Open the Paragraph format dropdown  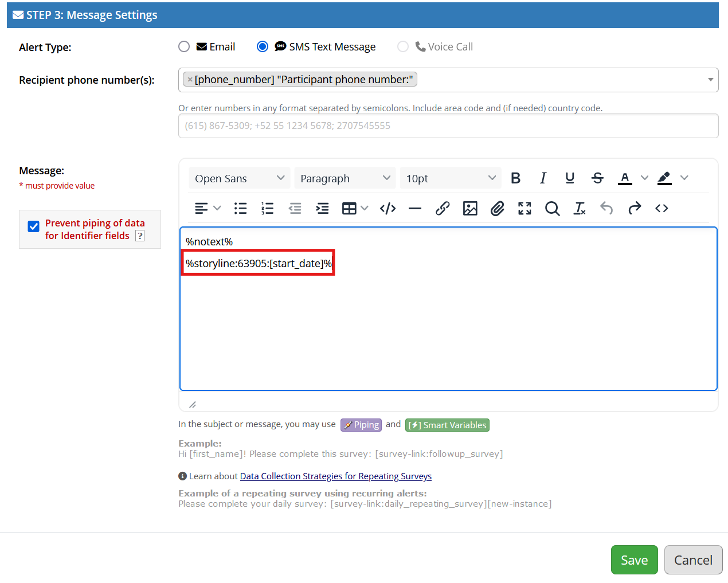pyautogui.click(x=345, y=178)
